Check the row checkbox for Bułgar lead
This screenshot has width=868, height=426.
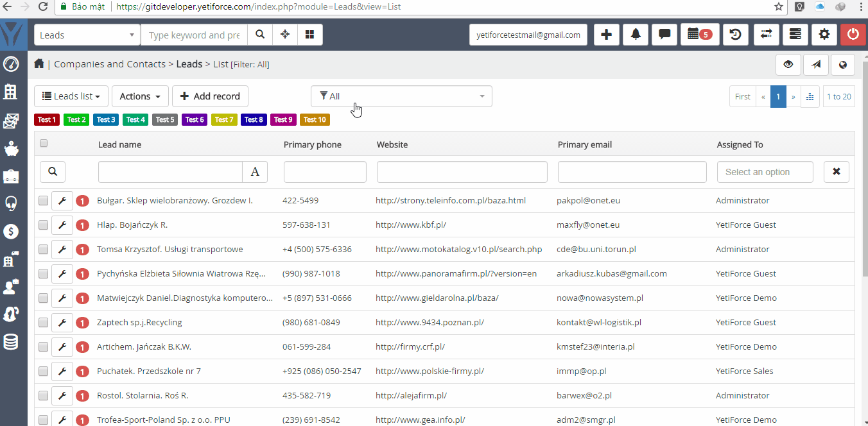coord(43,200)
